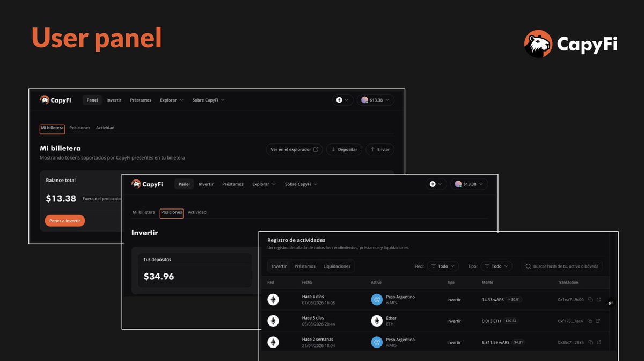Copy the transaction hash 0xf175...7ac4
Viewport: 644px width, 361px height.
[590, 321]
